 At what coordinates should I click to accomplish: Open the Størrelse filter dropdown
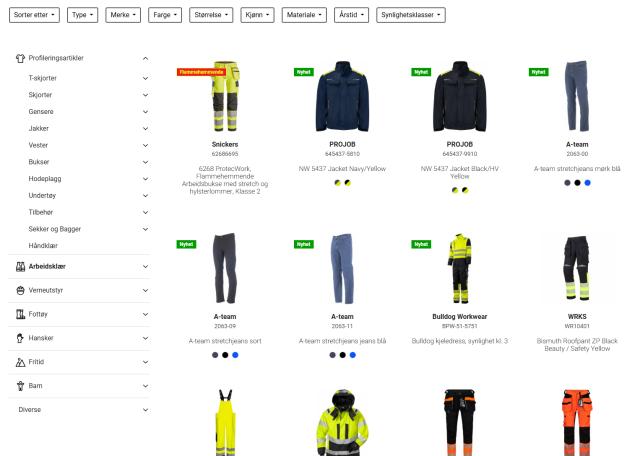tap(211, 15)
